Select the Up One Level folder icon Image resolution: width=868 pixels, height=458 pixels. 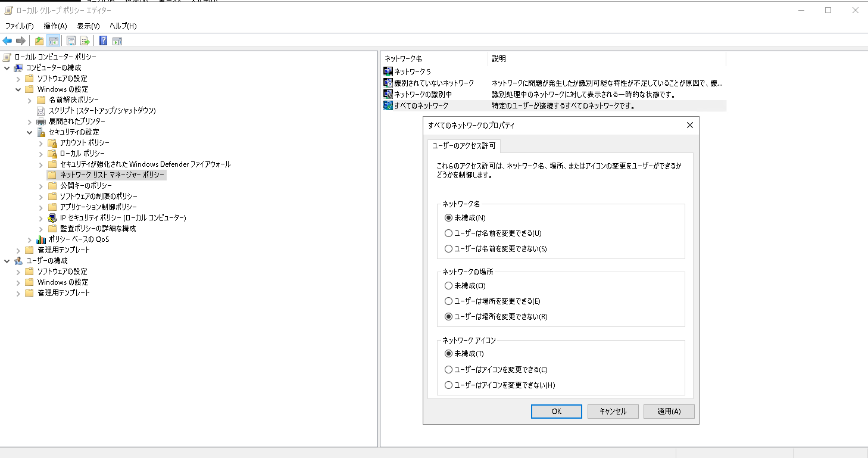pos(38,40)
